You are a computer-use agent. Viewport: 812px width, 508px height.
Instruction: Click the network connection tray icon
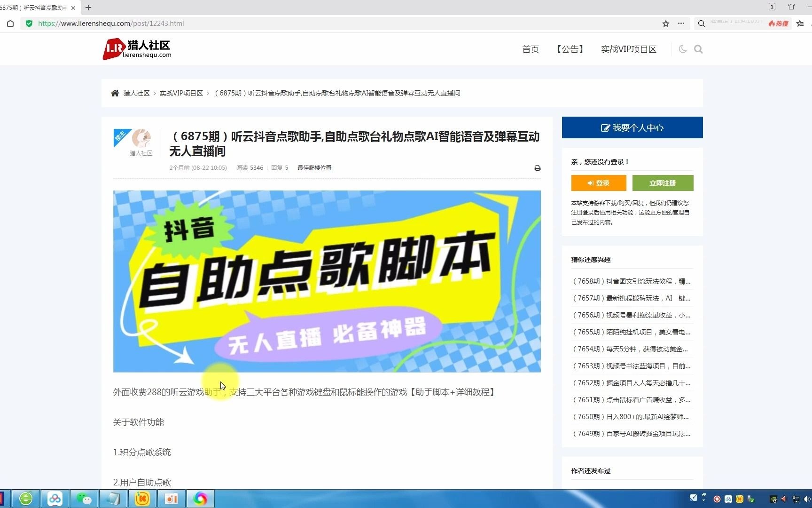pyautogui.click(x=796, y=499)
